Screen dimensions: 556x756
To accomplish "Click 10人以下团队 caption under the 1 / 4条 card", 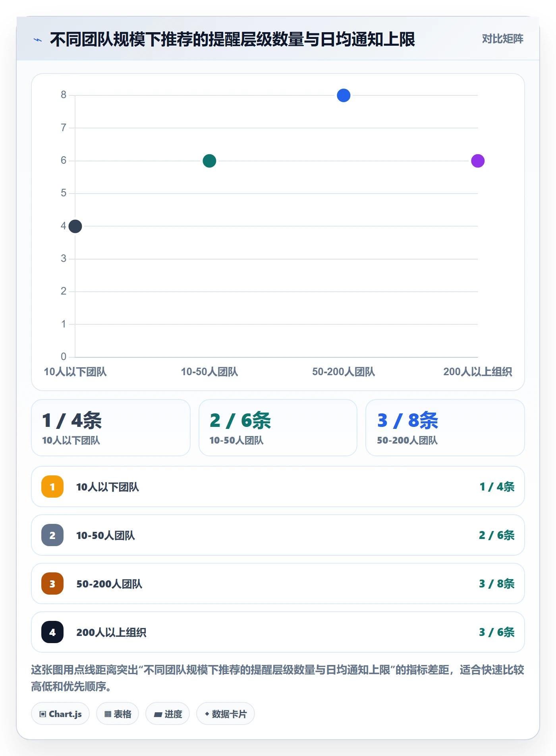I will tap(71, 440).
